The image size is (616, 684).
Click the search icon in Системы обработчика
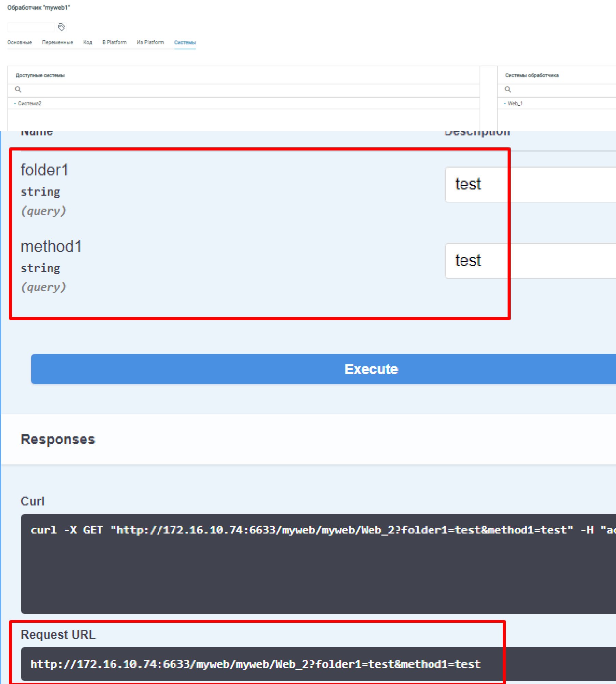(508, 90)
